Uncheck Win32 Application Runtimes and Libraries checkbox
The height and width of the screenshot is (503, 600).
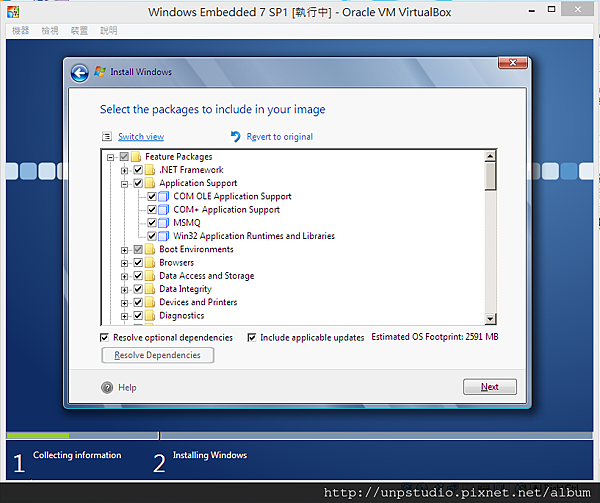(x=152, y=236)
